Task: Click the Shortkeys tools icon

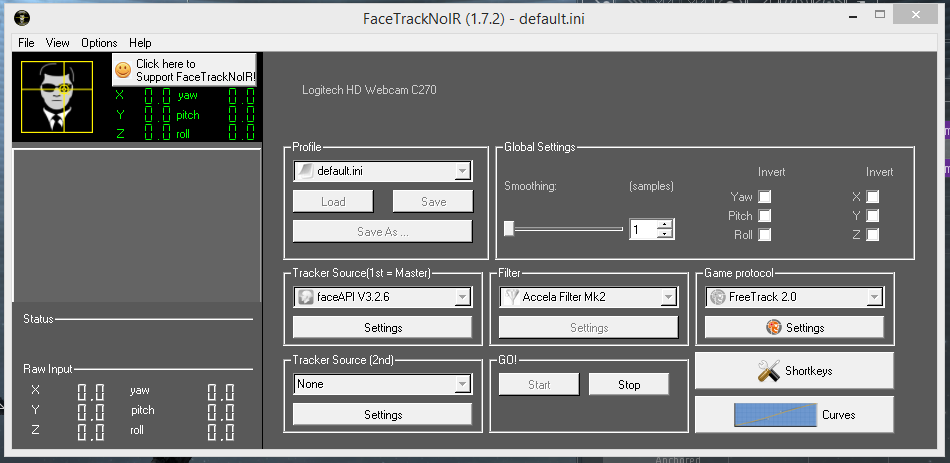Action: pyautogui.click(x=768, y=371)
